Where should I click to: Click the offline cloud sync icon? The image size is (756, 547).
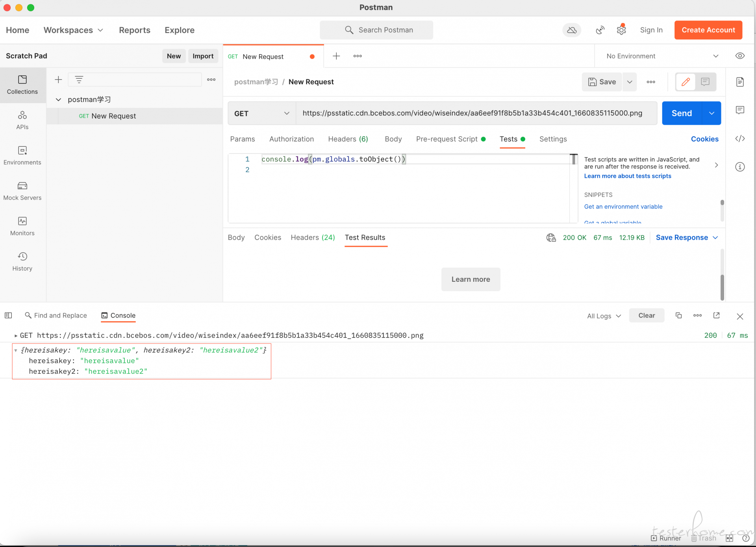[x=572, y=30]
